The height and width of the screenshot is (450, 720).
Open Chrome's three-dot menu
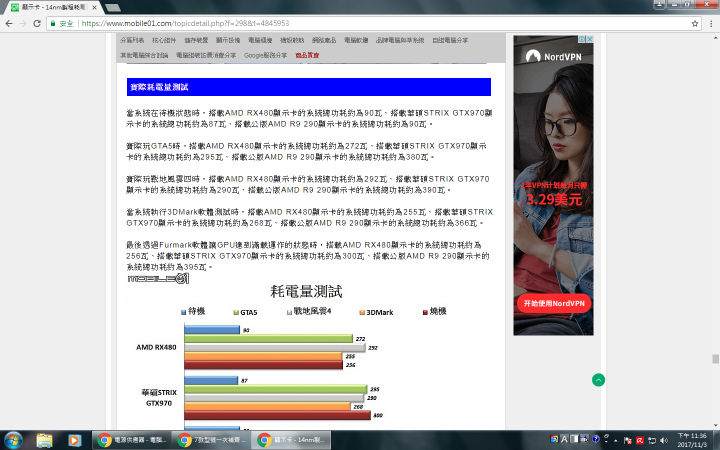pos(711,23)
